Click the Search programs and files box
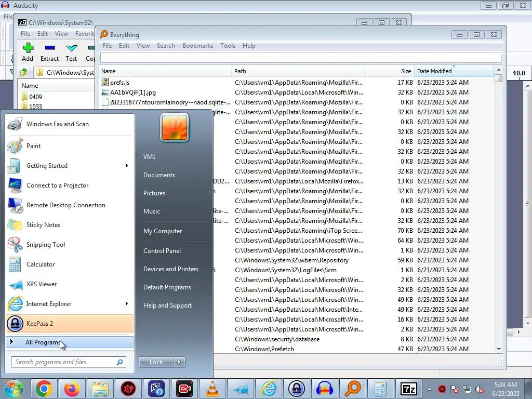This screenshot has width=532, height=399. (x=68, y=362)
